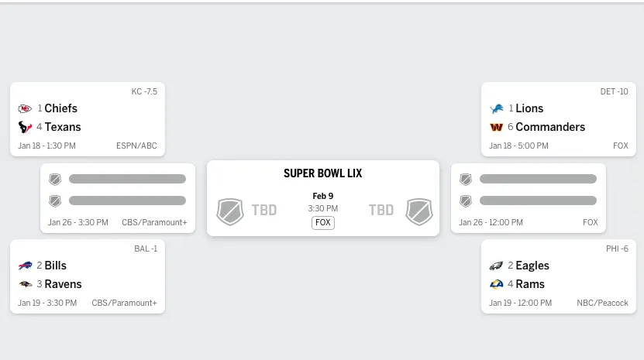Click the Lions team logo
Screen dimensions: 644x360
point(497,109)
